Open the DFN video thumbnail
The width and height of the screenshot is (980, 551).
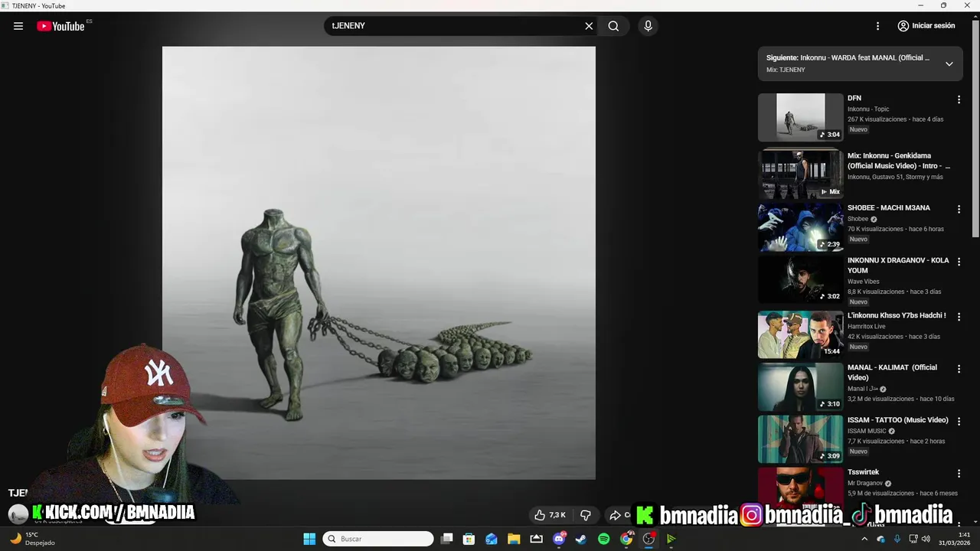[800, 117]
